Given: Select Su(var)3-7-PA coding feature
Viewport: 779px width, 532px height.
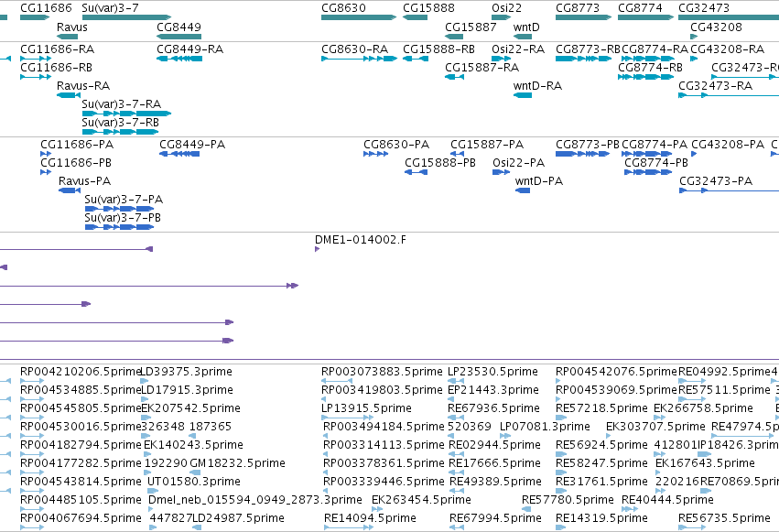Looking at the screenshot, I should click(x=119, y=209).
